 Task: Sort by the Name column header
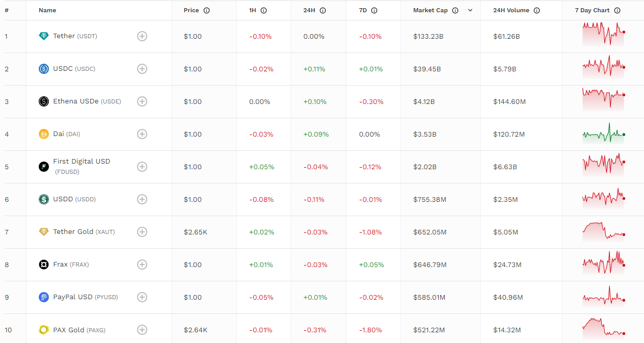[47, 11]
